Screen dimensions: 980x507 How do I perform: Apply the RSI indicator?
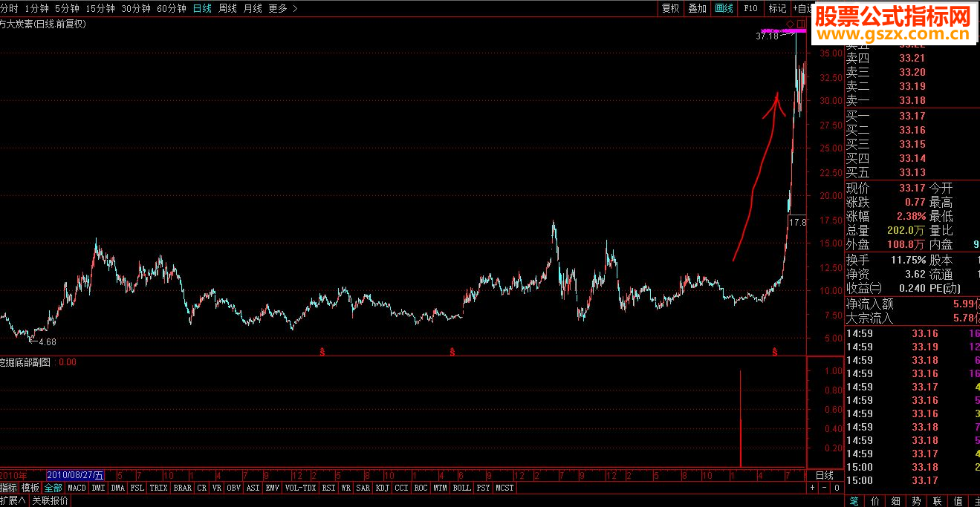pyautogui.click(x=328, y=488)
